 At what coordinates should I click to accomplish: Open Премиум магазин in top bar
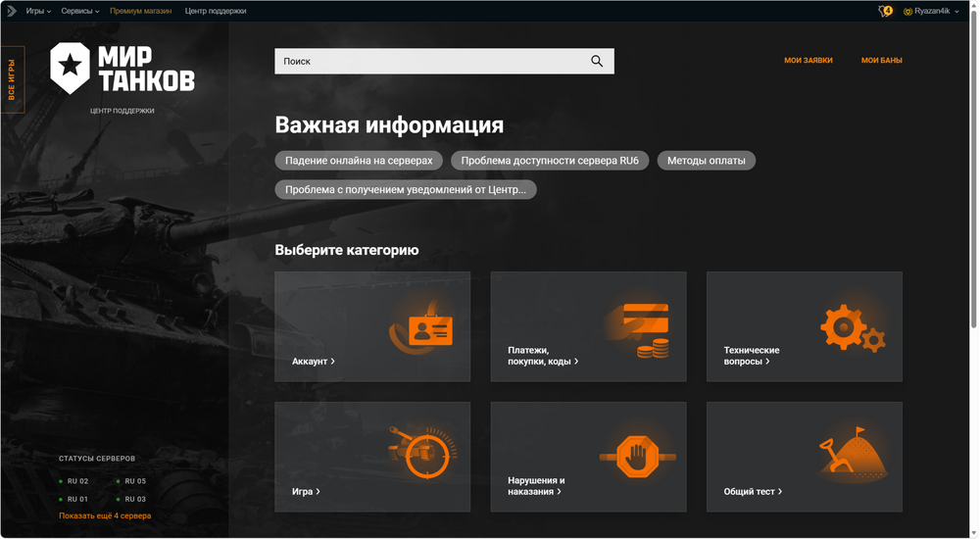[140, 11]
